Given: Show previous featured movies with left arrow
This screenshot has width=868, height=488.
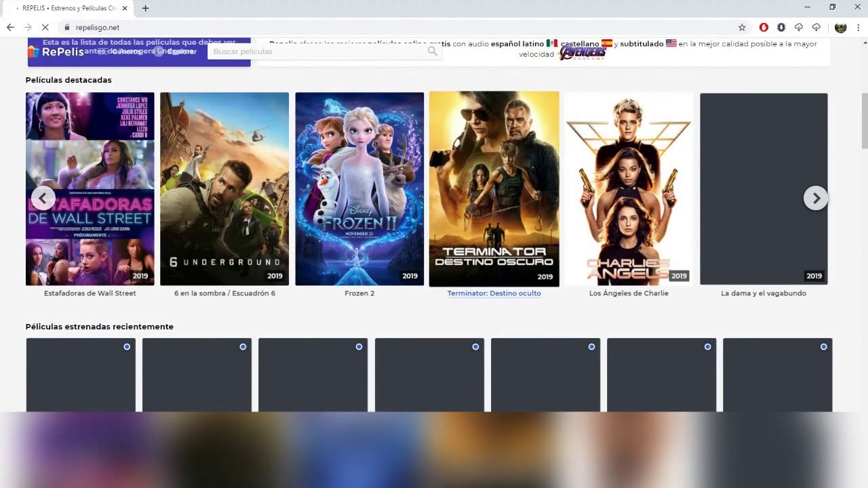Looking at the screenshot, I should (43, 198).
